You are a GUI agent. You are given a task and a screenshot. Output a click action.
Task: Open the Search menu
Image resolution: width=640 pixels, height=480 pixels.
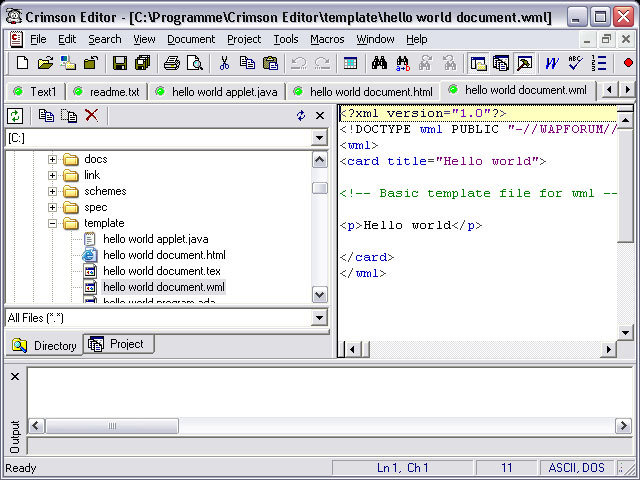pos(105,39)
